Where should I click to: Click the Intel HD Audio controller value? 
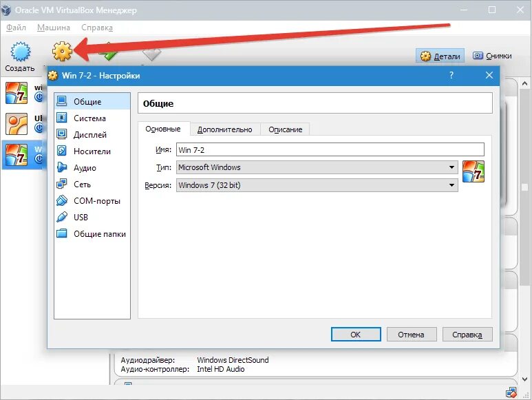pos(220,369)
